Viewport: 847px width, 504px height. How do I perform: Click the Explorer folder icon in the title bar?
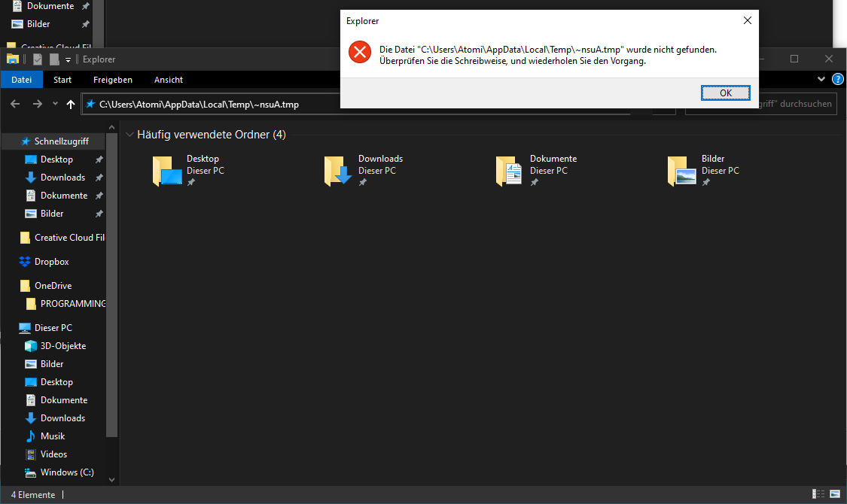pyautogui.click(x=13, y=59)
